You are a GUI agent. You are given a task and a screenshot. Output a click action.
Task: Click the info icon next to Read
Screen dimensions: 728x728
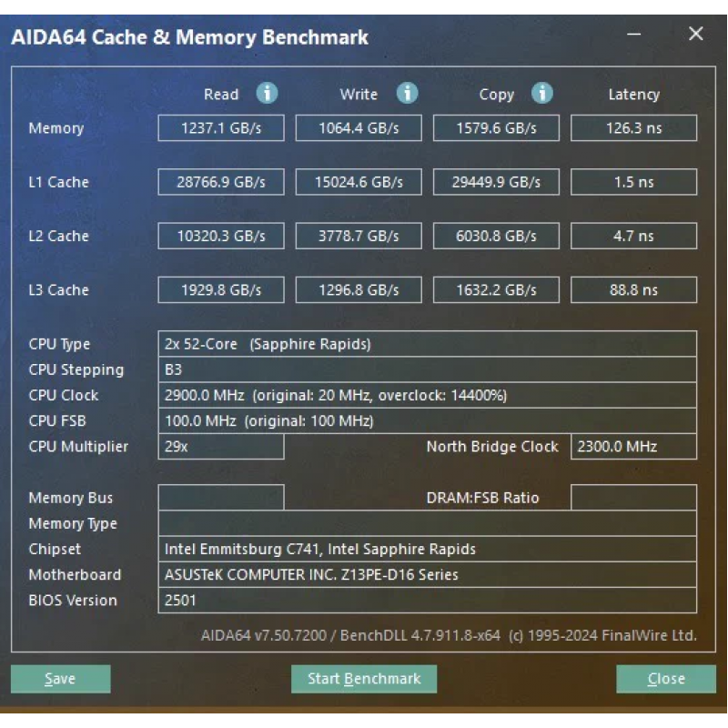click(x=267, y=94)
